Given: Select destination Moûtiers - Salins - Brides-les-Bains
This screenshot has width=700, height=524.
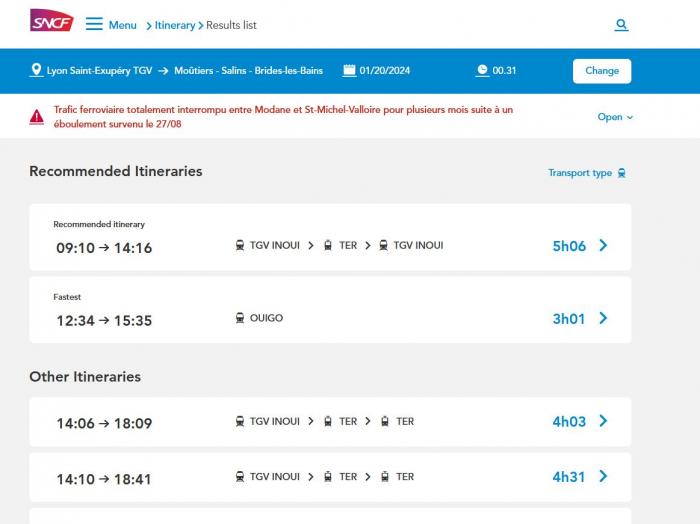Looking at the screenshot, I should pos(248,71).
